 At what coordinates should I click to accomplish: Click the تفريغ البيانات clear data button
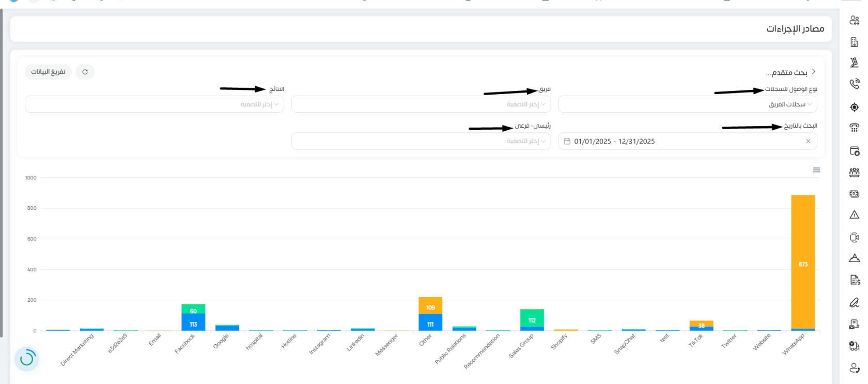(x=49, y=72)
